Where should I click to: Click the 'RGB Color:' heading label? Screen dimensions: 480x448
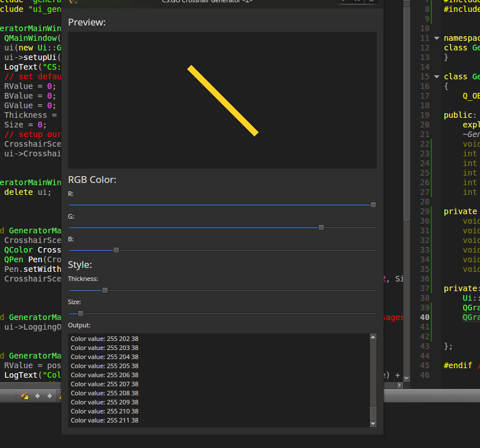pyautogui.click(x=92, y=180)
